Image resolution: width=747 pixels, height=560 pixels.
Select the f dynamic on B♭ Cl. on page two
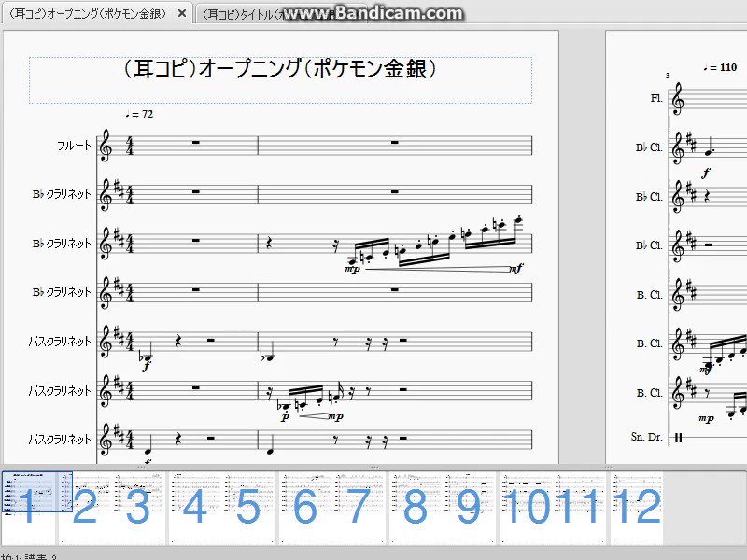click(706, 173)
